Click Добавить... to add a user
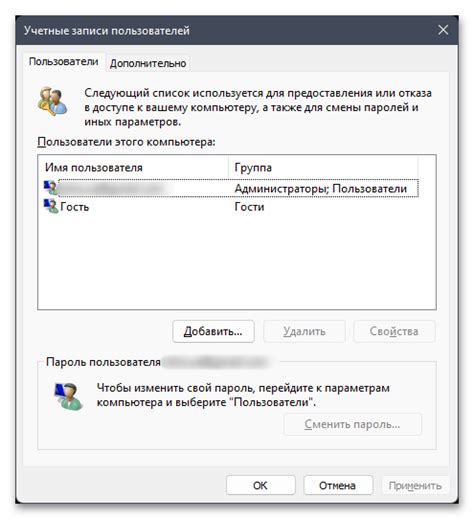 tap(213, 331)
